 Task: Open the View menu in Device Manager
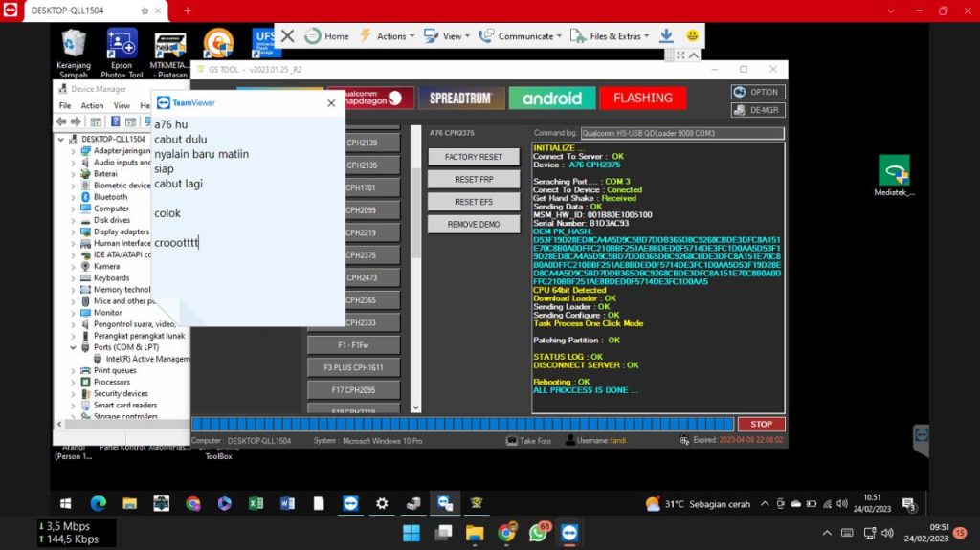[x=122, y=105]
